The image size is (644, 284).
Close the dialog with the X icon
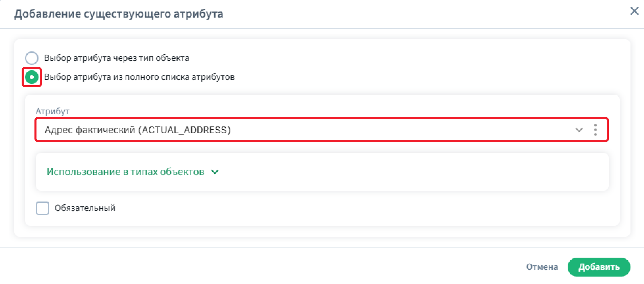pyautogui.click(x=634, y=11)
